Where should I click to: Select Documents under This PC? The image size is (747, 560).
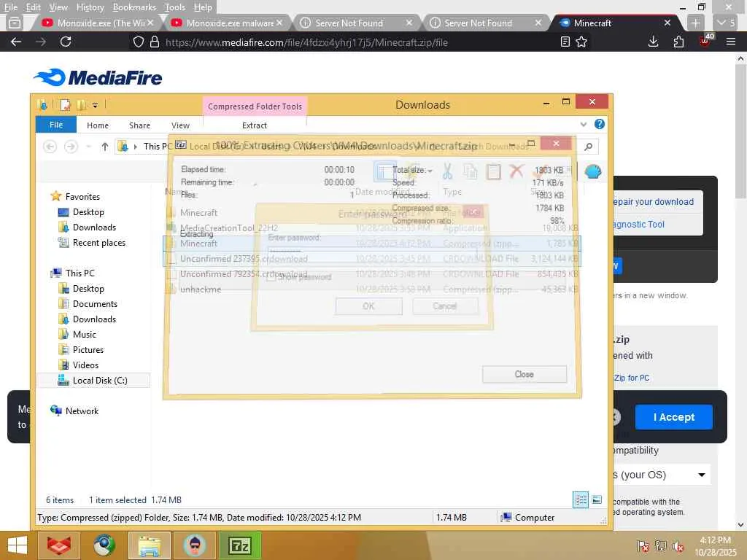[x=95, y=304]
